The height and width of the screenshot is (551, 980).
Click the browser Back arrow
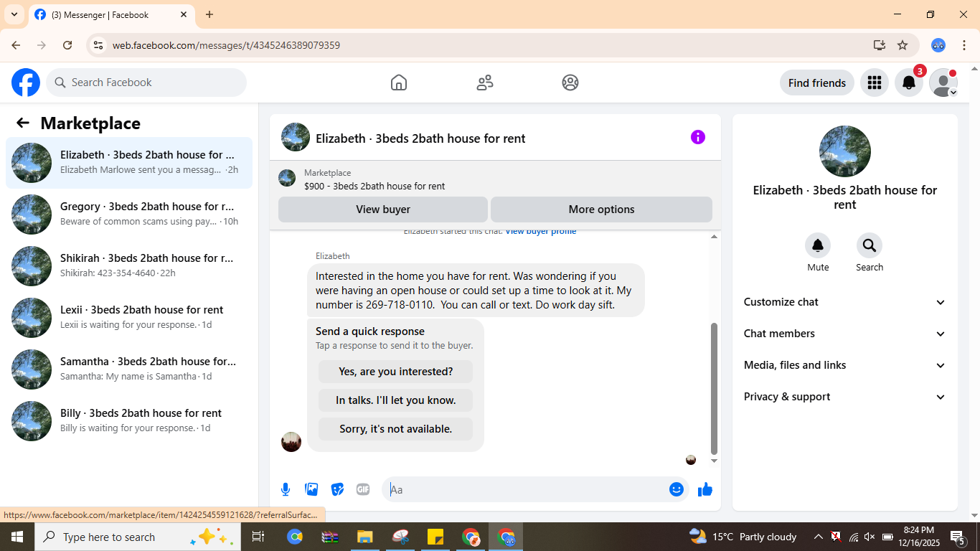(16, 45)
